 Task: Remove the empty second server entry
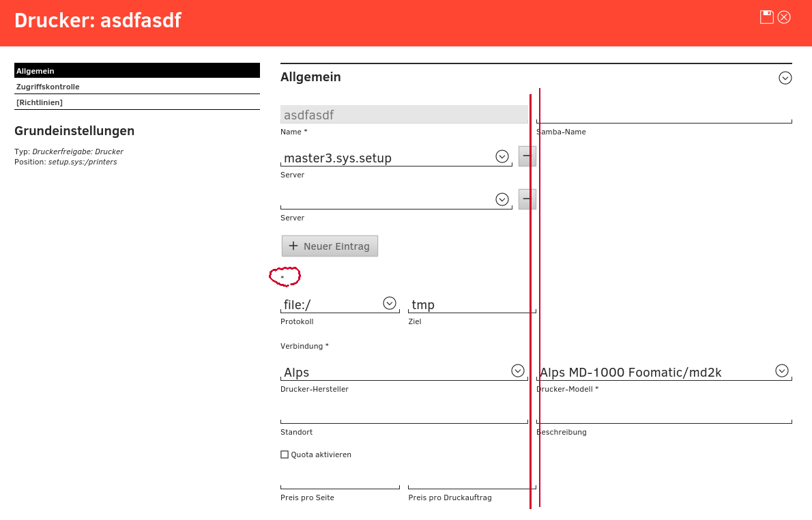(526, 199)
